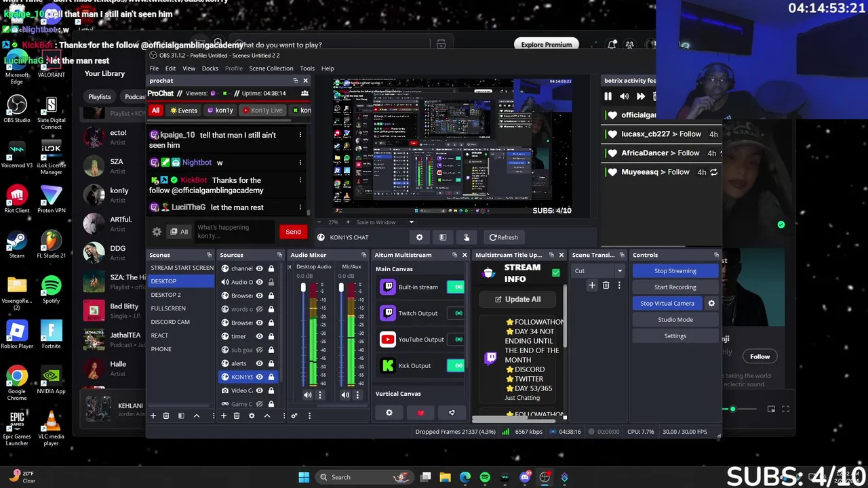Uncheck the green STREAM INFO checkbox
The image size is (868, 488).
coord(556,272)
